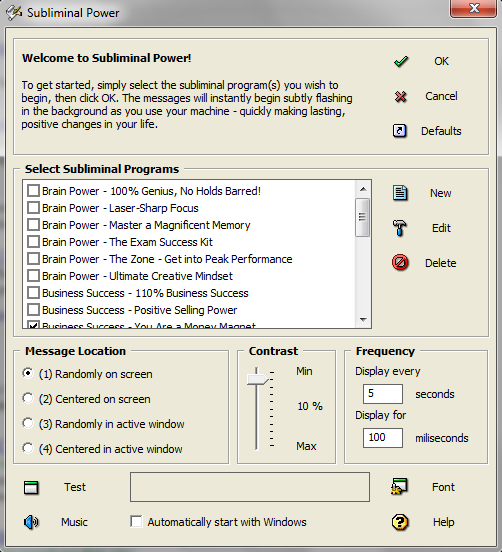
Task: Confirm with the OK label
Action: (x=441, y=61)
